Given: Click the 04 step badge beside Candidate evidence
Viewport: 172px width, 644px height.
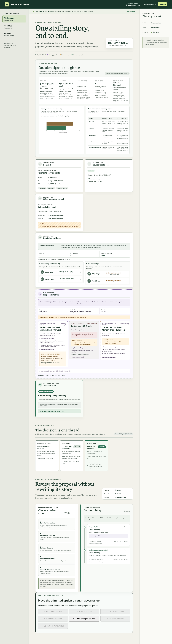Looking at the screenshot, I should click(x=40, y=237).
